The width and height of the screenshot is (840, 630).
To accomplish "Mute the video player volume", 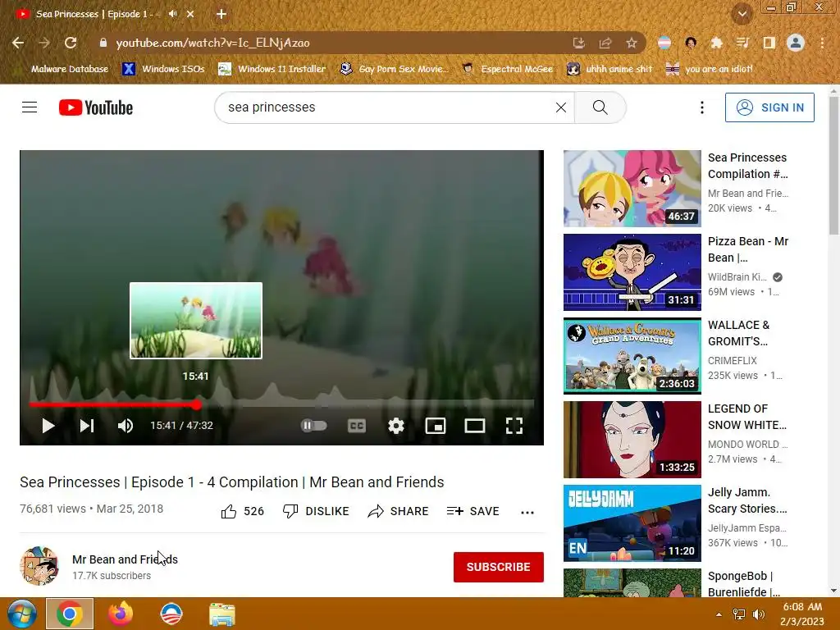I will (x=126, y=426).
